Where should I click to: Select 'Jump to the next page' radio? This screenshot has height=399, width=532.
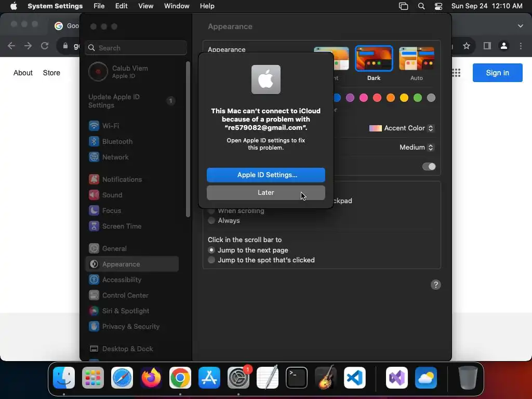click(x=211, y=250)
